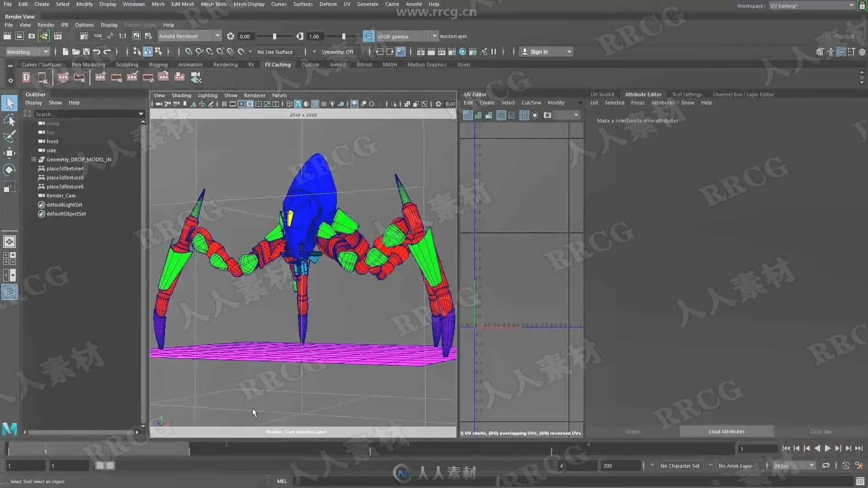Screen dimensions: 868x488
Task: Toggle the UV Editor grid display
Action: point(524,115)
